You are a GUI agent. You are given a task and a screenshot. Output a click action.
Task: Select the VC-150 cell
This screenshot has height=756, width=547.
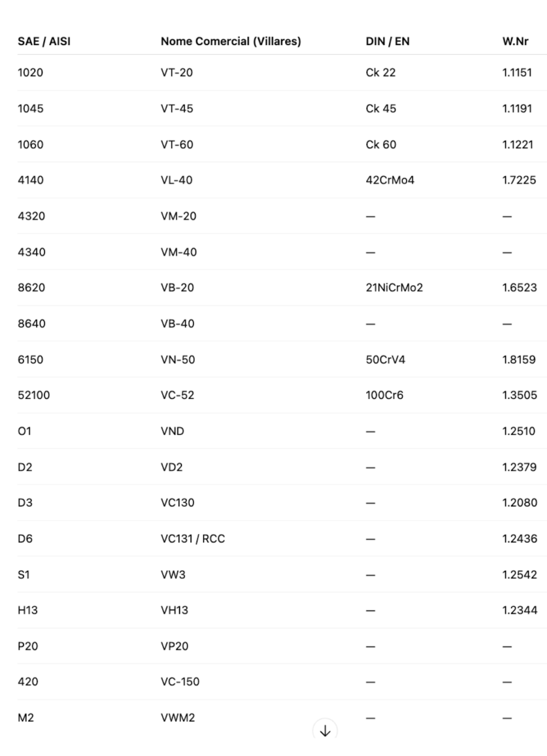click(180, 682)
